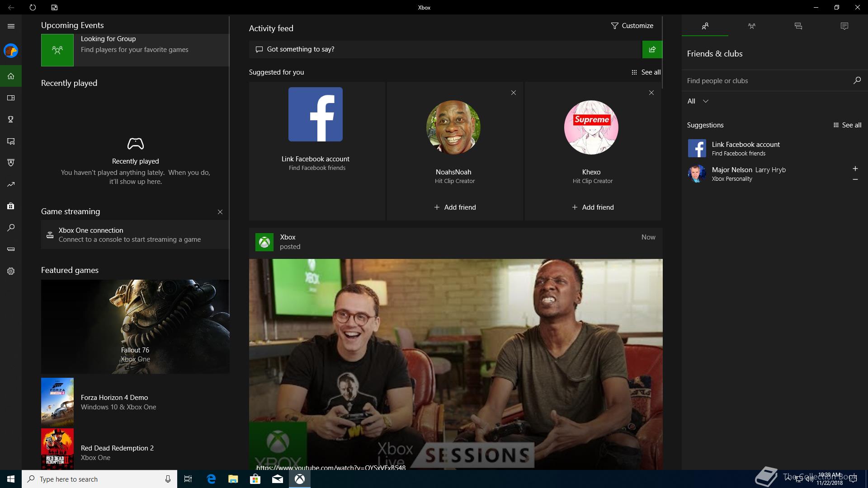Click Add friend under NoahsNoah
Image resolution: width=868 pixels, height=488 pixels.
click(455, 207)
